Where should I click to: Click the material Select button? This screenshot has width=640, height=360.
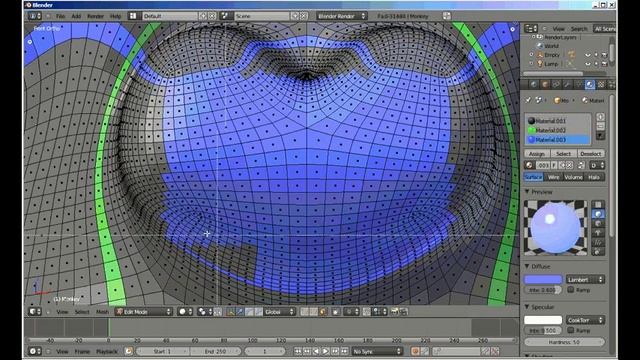(564, 154)
